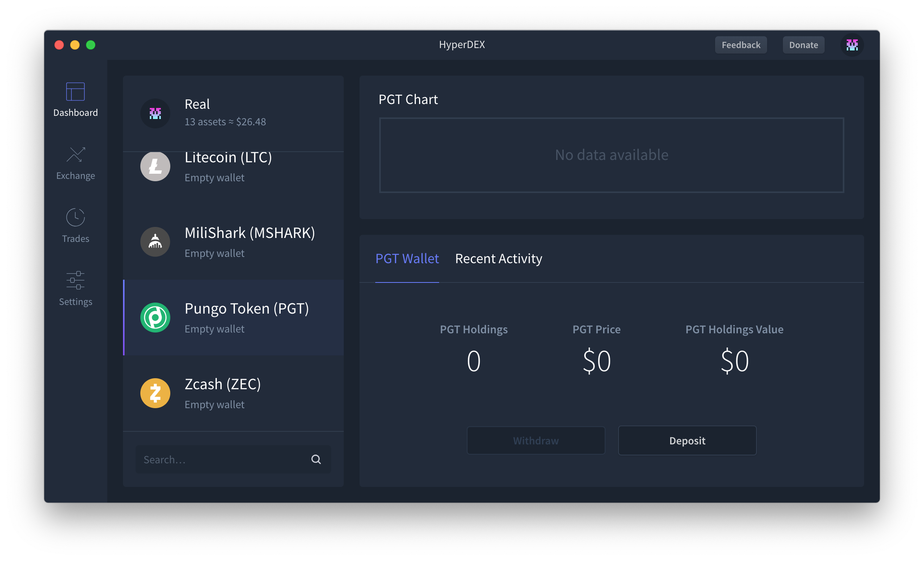Open Settings from the sidebar
The width and height of the screenshot is (924, 561).
click(75, 288)
